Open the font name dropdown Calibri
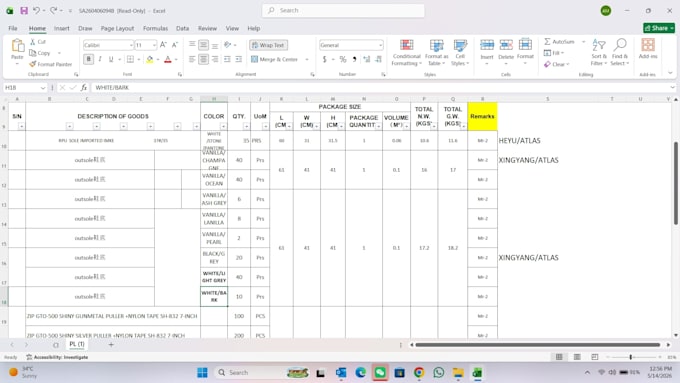 click(x=131, y=45)
